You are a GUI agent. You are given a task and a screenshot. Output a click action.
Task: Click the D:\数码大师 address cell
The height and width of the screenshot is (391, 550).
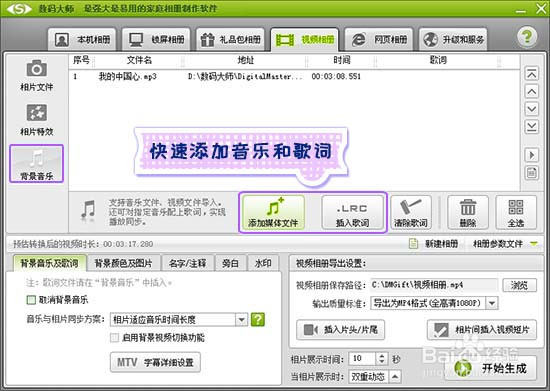pyautogui.click(x=245, y=76)
